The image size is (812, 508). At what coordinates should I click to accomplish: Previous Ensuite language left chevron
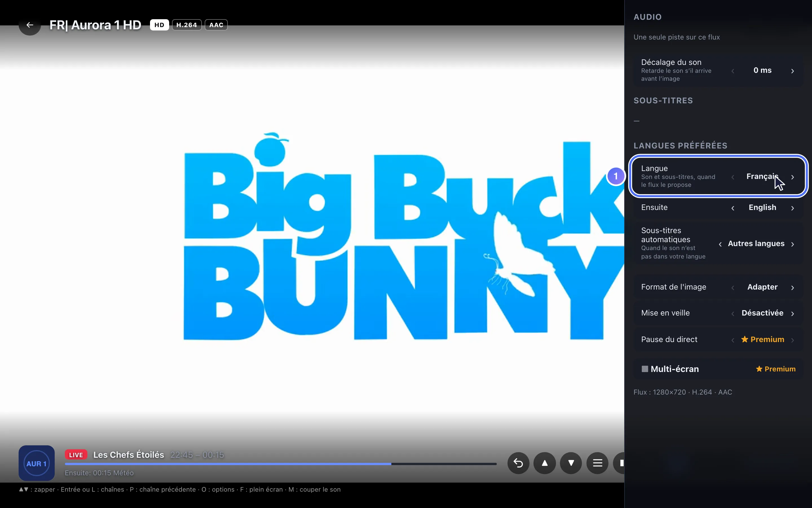pyautogui.click(x=733, y=208)
